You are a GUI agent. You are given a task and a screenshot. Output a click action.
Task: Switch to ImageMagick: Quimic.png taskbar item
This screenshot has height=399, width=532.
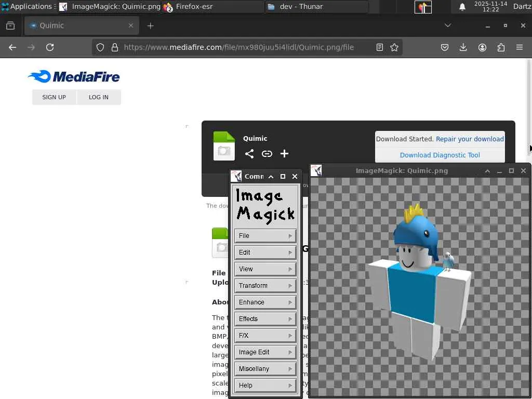110,6
